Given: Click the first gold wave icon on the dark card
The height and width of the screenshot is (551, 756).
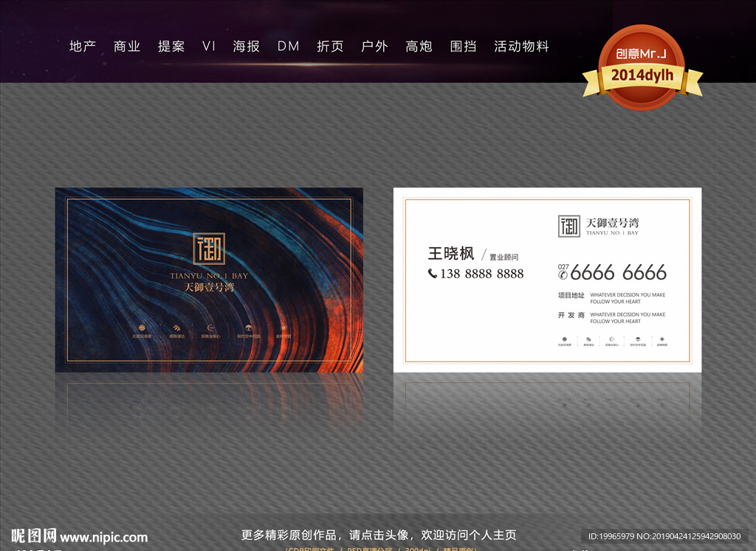Looking at the screenshot, I should click(x=142, y=328).
